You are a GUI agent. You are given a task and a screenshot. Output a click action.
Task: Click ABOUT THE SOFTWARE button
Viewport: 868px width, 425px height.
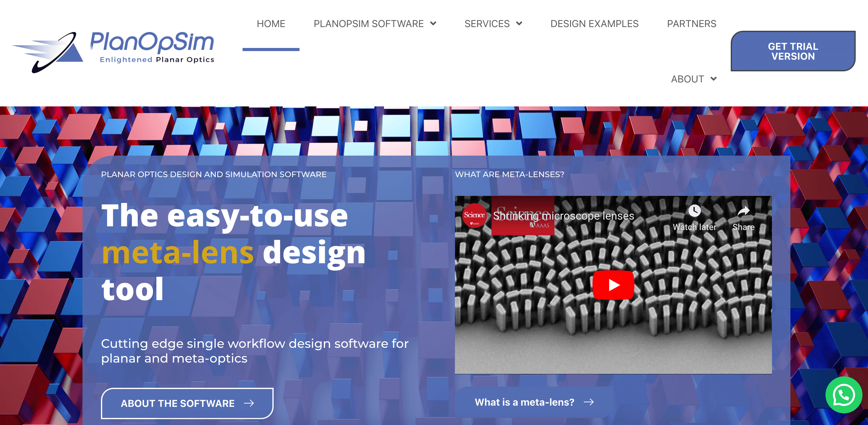[x=187, y=403]
